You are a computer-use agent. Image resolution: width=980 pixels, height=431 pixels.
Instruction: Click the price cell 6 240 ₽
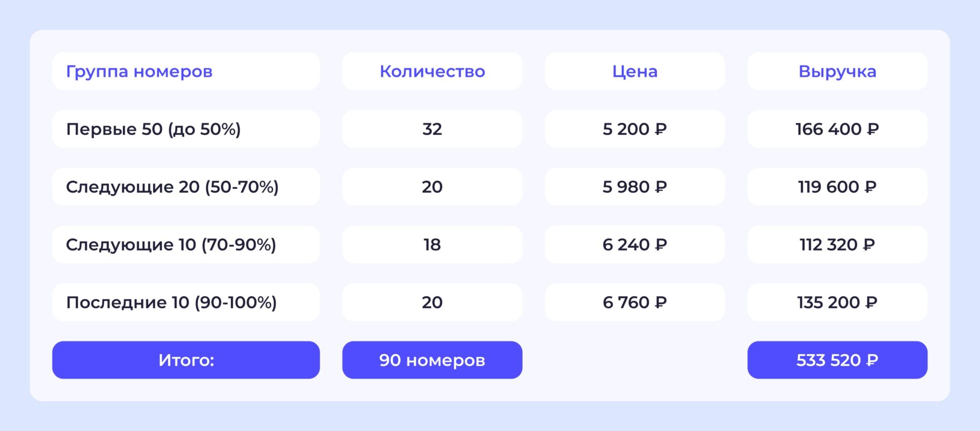pyautogui.click(x=634, y=245)
